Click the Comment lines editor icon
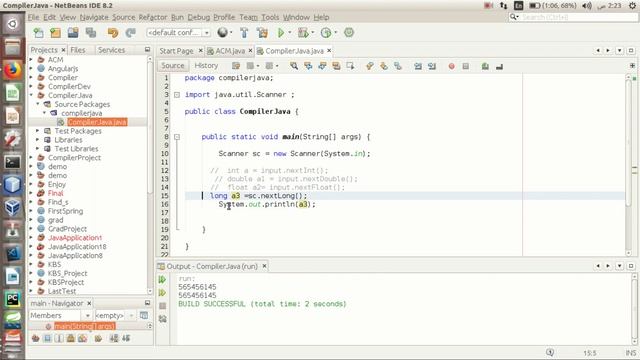This screenshot has width=640, height=360. (x=485, y=66)
